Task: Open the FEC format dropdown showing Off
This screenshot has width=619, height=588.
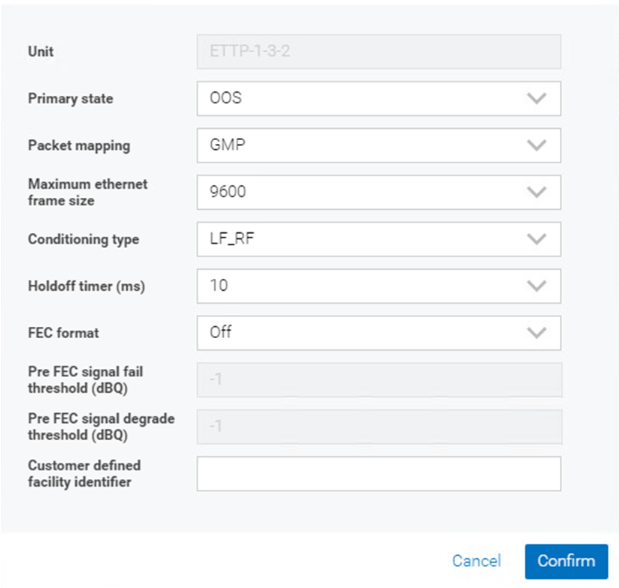Action: click(360, 333)
